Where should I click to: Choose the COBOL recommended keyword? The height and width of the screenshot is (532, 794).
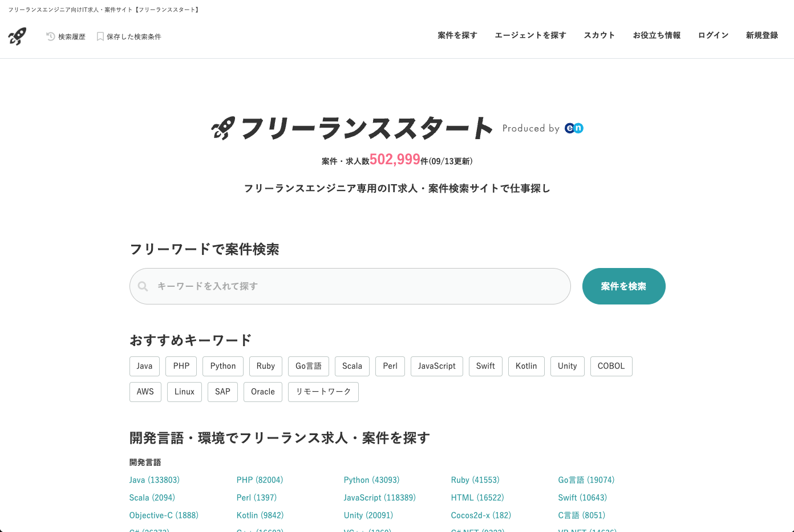click(x=611, y=366)
